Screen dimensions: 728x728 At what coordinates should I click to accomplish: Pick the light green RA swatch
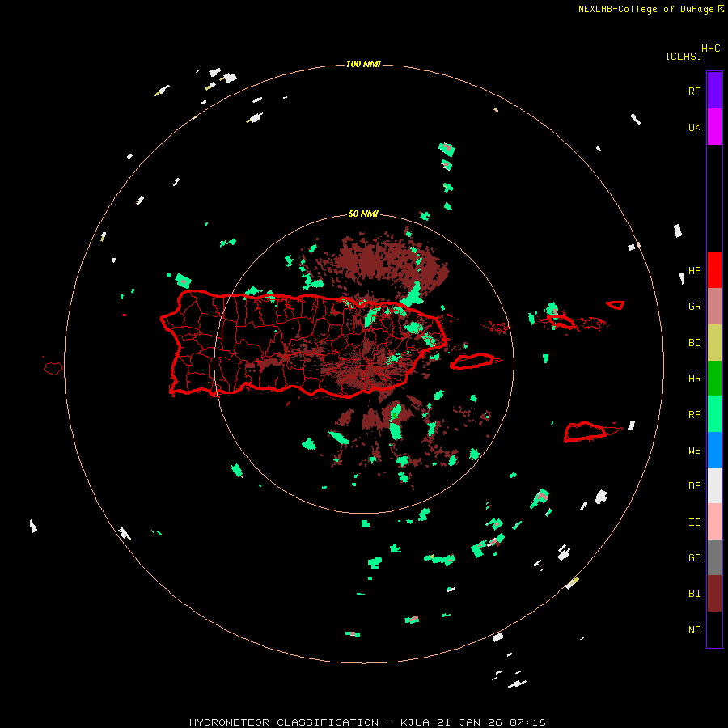pyautogui.click(x=714, y=414)
